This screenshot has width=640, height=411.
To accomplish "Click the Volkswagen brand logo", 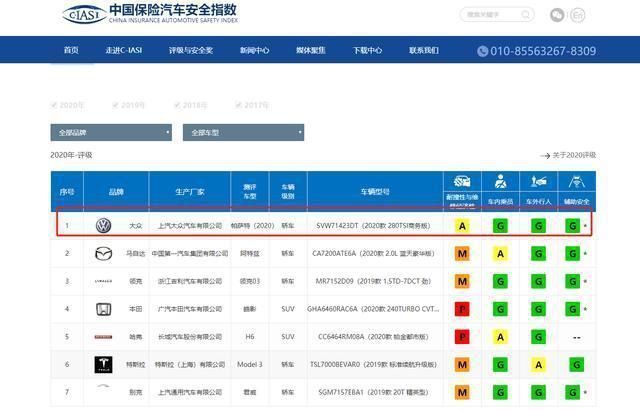I will point(102,226).
